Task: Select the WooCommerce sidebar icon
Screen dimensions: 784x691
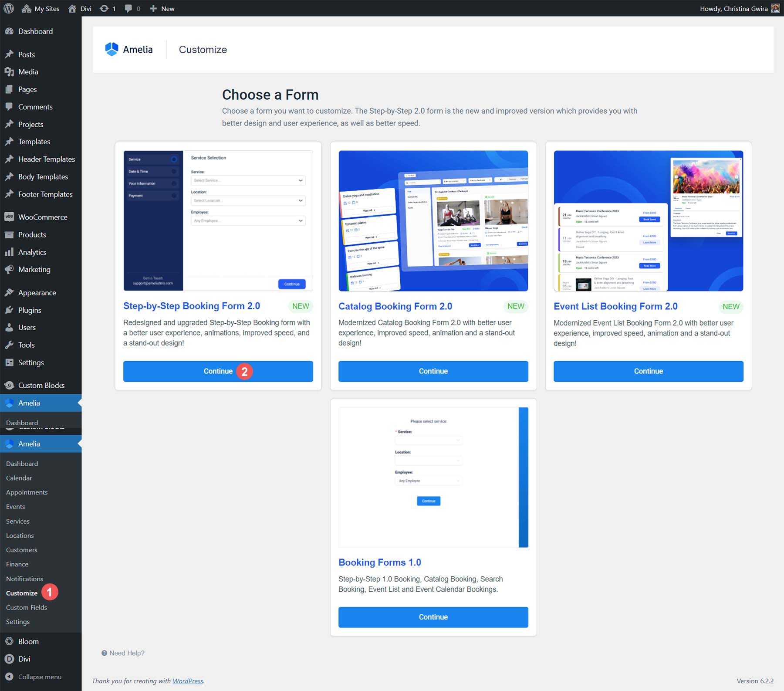Action: pos(9,217)
